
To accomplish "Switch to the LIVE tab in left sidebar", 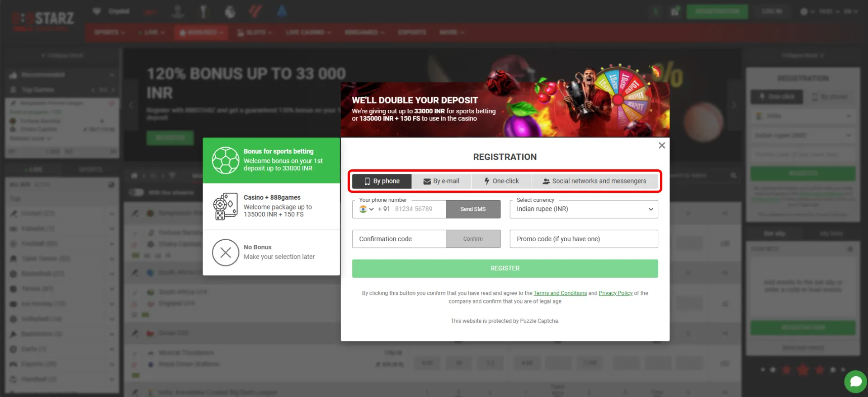I will (33, 170).
